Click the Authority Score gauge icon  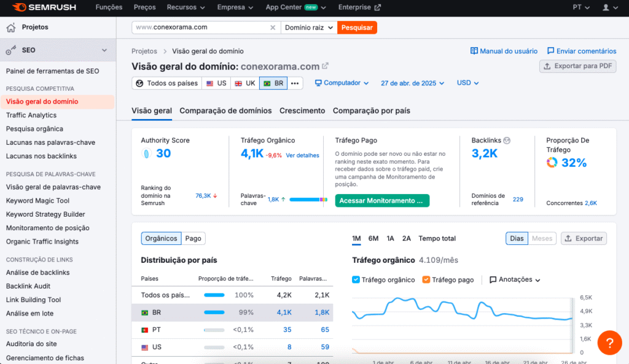point(146,153)
